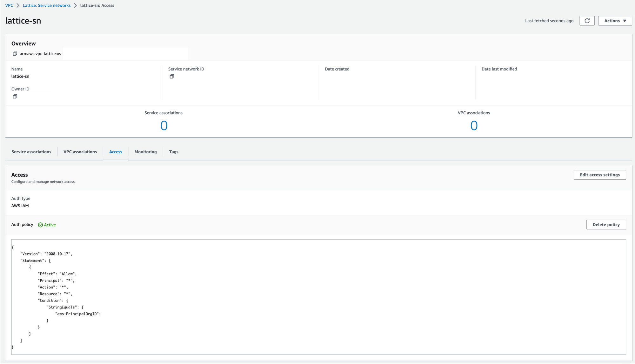The height and width of the screenshot is (364, 635).
Task: Open the Tags tab
Action: pos(173,152)
